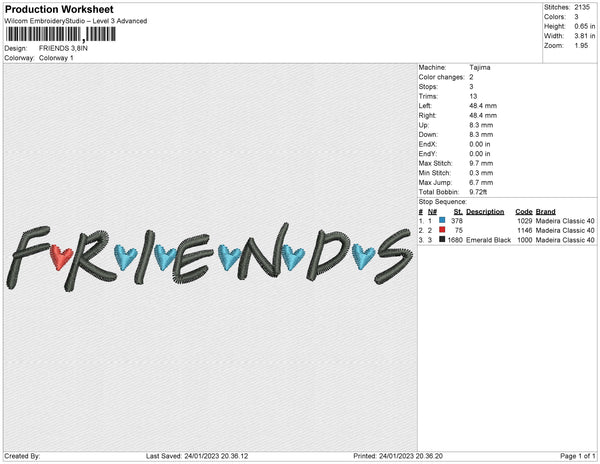
Task: Click the 'Printed: 24/01/2023 20.36.20' text
Action: [398, 456]
